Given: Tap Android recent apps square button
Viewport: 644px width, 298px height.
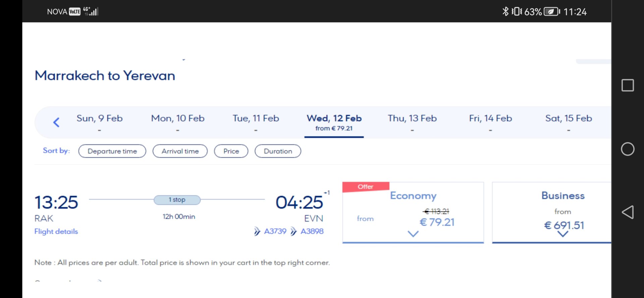Looking at the screenshot, I should coord(628,85).
